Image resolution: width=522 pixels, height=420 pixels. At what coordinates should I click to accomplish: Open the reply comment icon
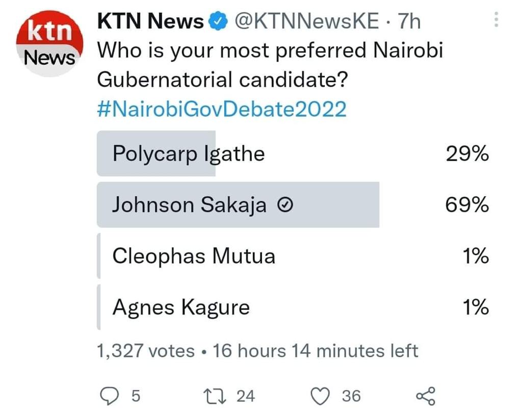click(x=107, y=396)
